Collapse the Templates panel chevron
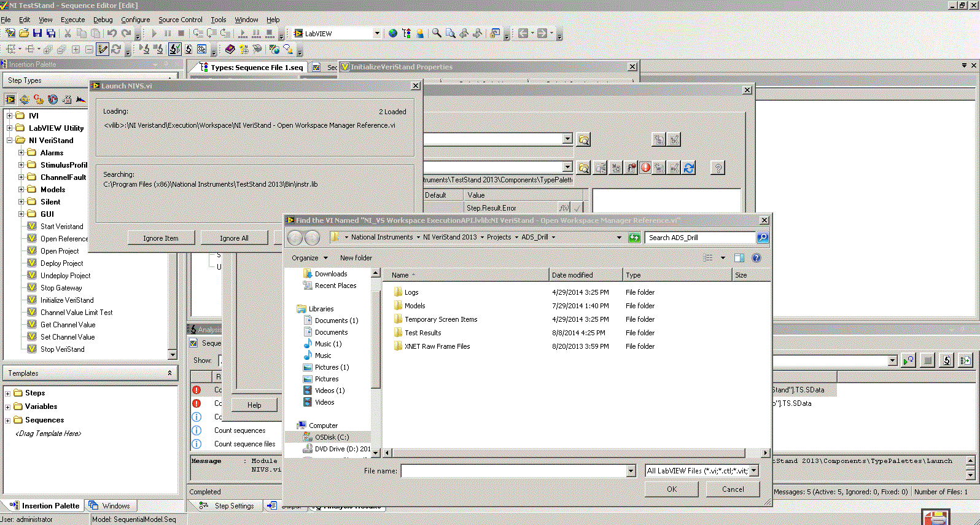This screenshot has width=980, height=525. (x=170, y=373)
